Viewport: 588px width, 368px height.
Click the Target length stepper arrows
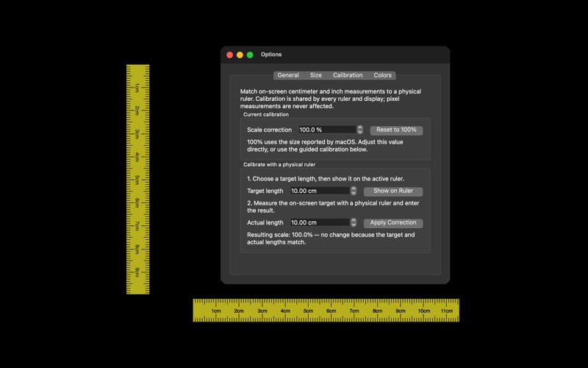tap(354, 191)
